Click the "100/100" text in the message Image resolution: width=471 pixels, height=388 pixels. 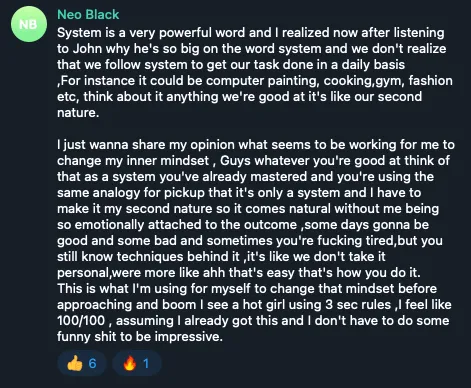[81, 321]
